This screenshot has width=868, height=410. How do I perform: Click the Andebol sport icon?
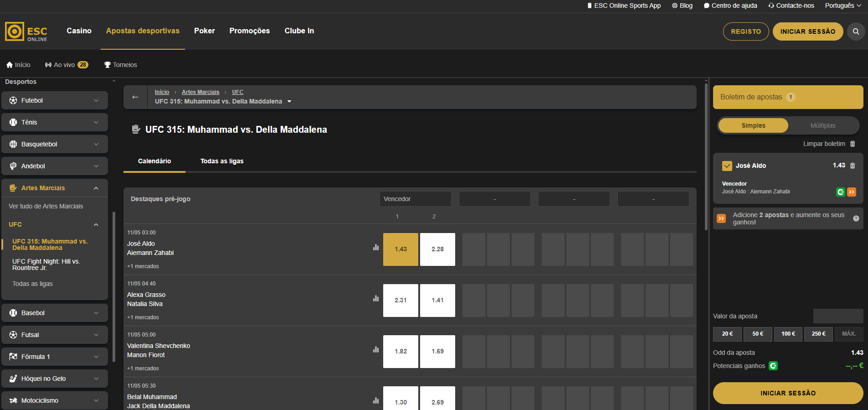13,166
